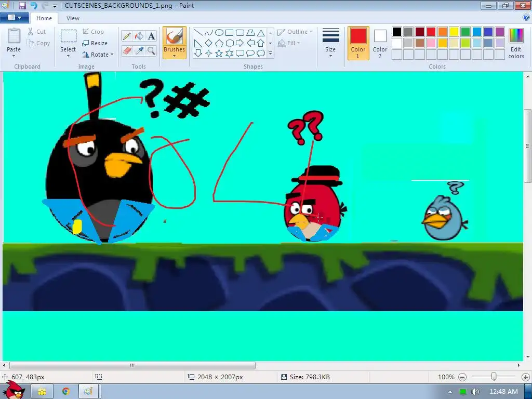Screen dimensions: 532x399
Task: Select the Fill with color bucket tool
Action: point(139,36)
